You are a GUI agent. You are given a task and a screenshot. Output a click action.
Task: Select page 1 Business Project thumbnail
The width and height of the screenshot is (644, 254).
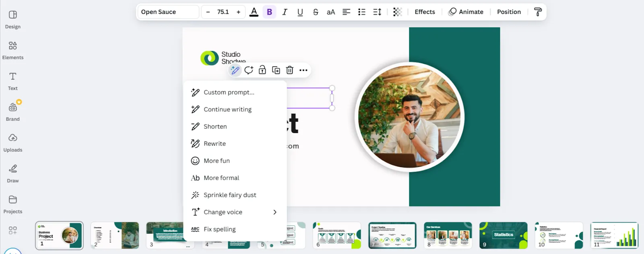[59, 235]
